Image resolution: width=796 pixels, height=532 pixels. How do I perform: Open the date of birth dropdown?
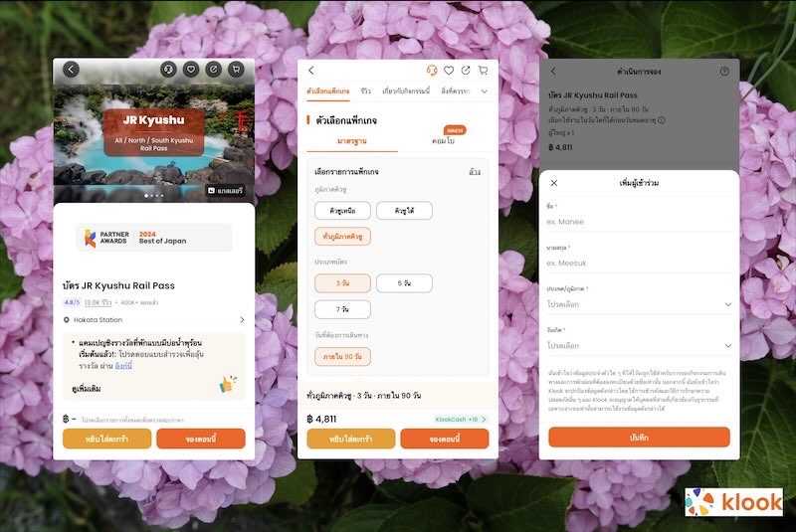pyautogui.click(x=639, y=345)
